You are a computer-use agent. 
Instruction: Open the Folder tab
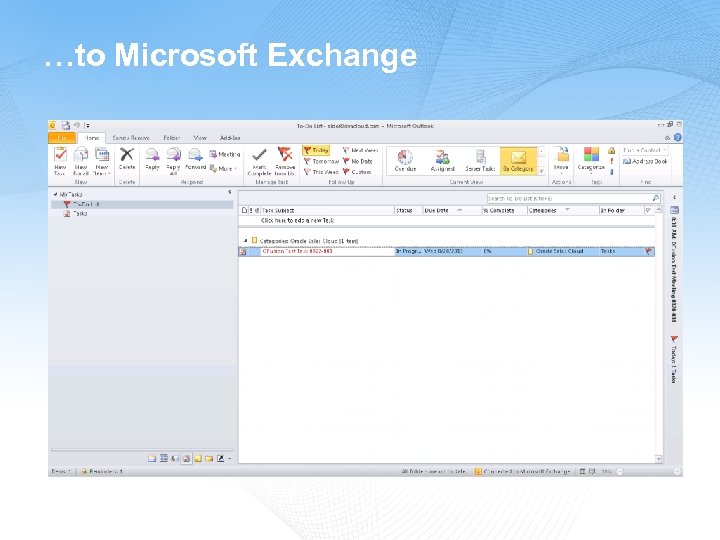(x=171, y=138)
